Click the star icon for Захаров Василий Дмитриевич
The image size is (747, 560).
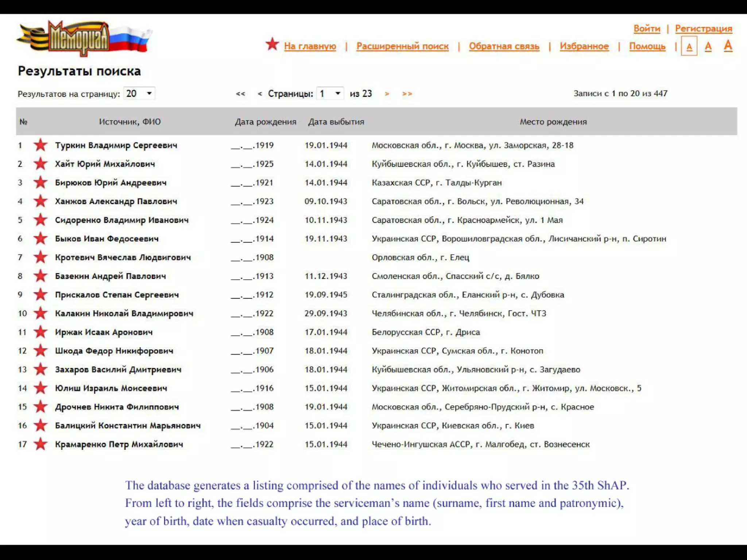coord(40,369)
